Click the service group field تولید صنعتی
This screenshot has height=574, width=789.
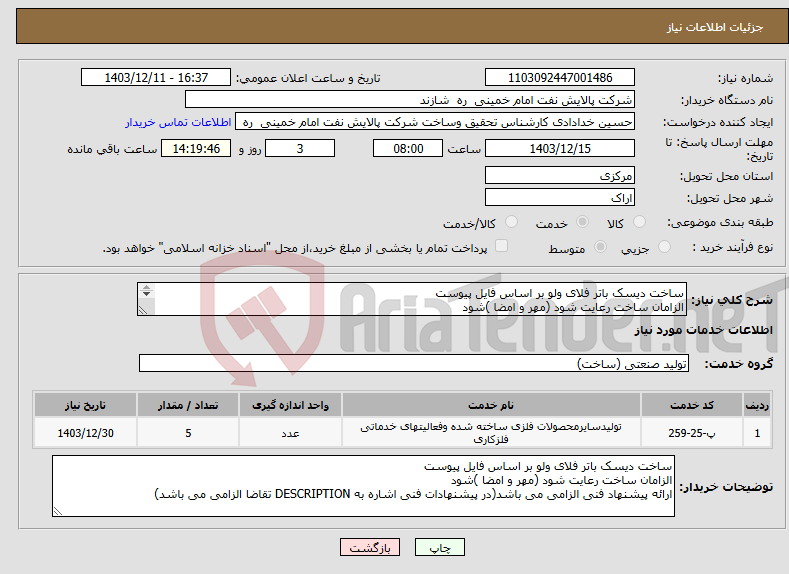coord(414,363)
